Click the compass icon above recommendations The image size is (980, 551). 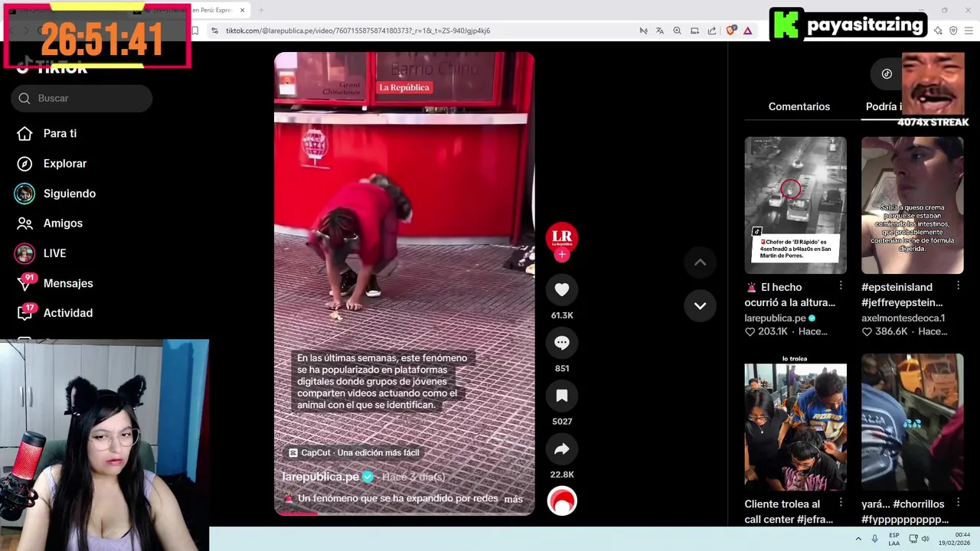pyautogui.click(x=887, y=73)
